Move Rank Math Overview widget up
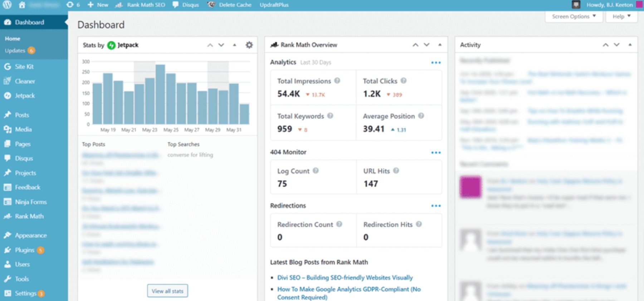Viewport: 644px width, 301px height. pyautogui.click(x=415, y=45)
